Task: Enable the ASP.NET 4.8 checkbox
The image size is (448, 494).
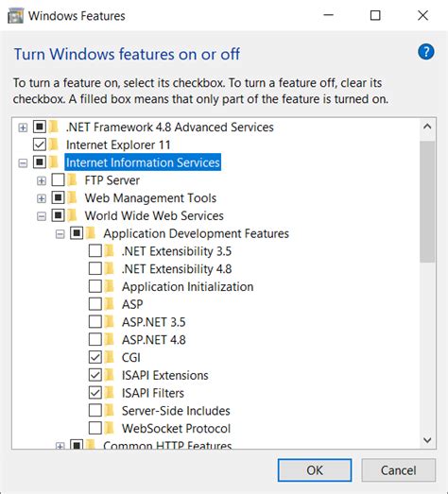Action: (95, 339)
